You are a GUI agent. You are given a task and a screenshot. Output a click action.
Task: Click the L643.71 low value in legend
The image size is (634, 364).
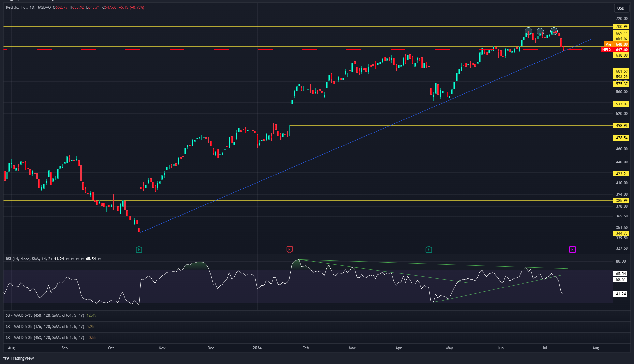tap(93, 7)
